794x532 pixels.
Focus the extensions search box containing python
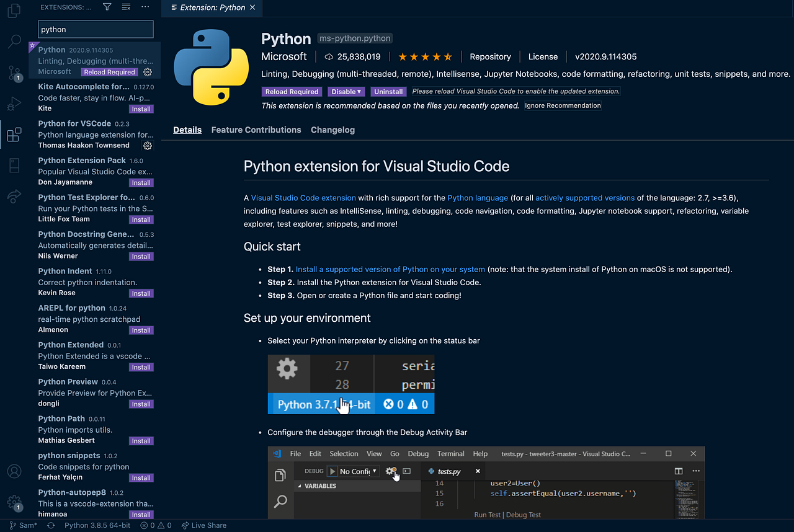click(96, 29)
